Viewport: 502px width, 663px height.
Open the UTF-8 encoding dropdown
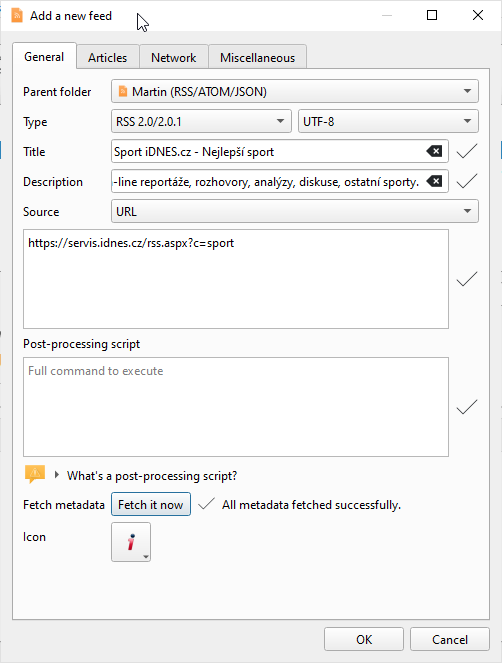click(x=388, y=121)
